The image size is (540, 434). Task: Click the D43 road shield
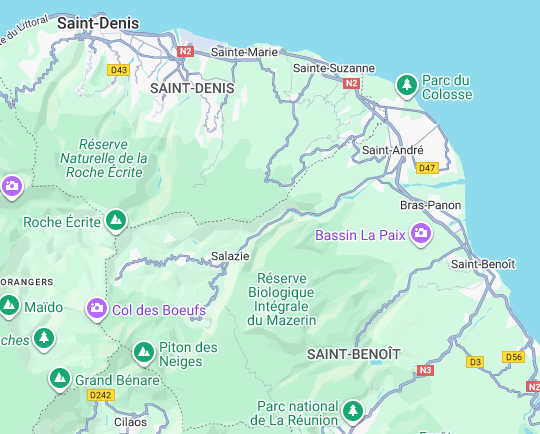coord(119,70)
